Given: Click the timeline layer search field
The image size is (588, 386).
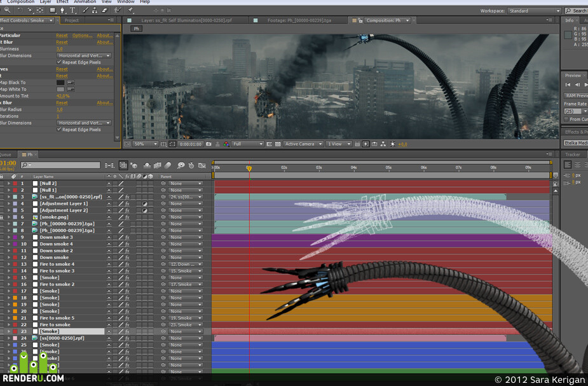Looking at the screenshot, I should pyautogui.click(x=61, y=165).
